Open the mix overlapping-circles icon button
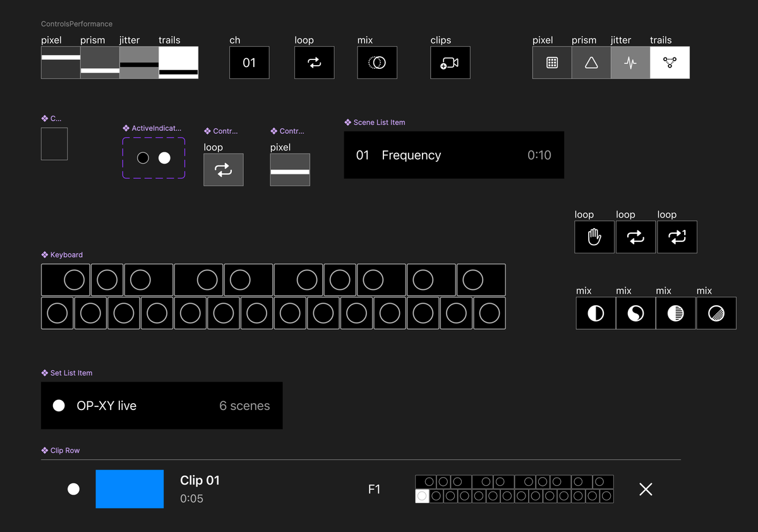Image resolution: width=758 pixels, height=532 pixels. (377, 63)
